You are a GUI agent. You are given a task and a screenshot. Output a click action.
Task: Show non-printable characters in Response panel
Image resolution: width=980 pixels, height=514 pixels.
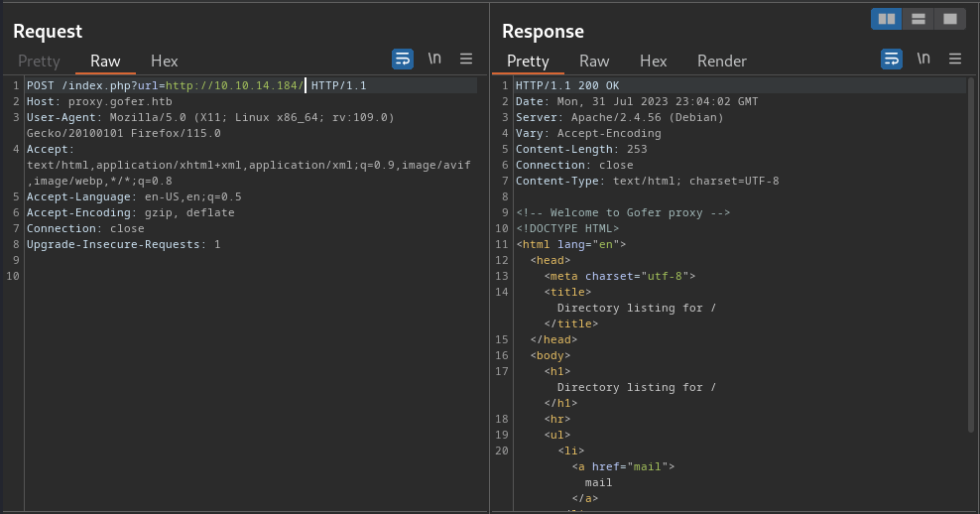click(x=923, y=59)
